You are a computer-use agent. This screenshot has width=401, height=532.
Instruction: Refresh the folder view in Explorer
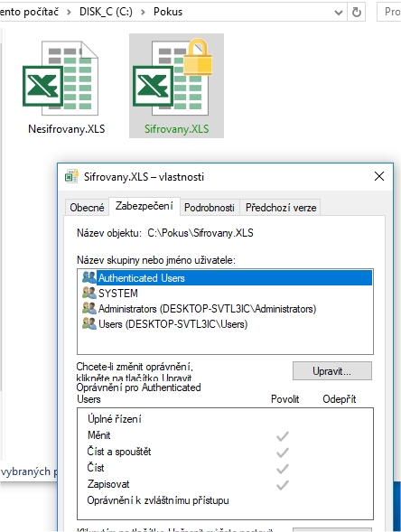point(356,13)
